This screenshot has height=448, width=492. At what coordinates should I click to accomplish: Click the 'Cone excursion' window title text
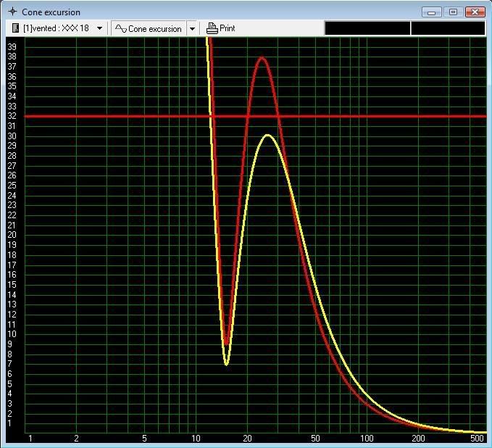coord(51,12)
